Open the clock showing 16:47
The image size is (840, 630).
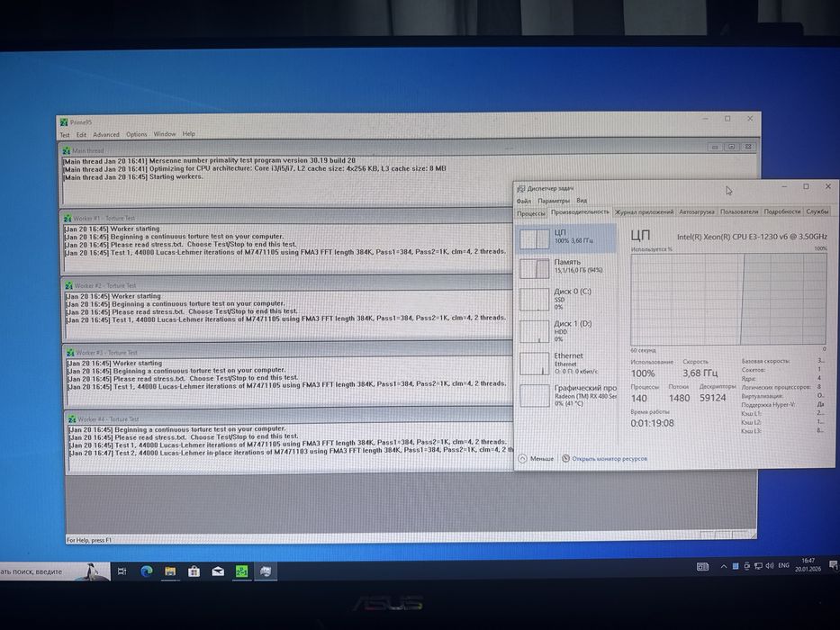[x=808, y=564]
